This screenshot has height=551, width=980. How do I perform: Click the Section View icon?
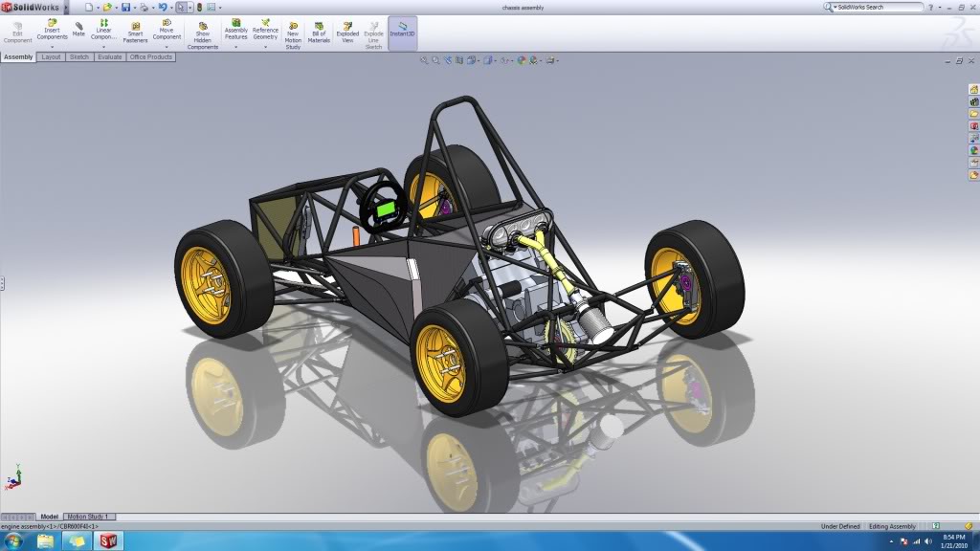pyautogui.click(x=459, y=60)
